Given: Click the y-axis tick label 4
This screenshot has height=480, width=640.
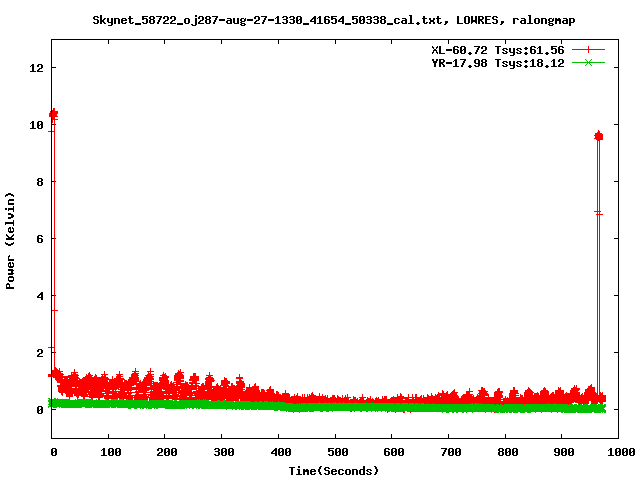Looking at the screenshot, I should 40,296.
